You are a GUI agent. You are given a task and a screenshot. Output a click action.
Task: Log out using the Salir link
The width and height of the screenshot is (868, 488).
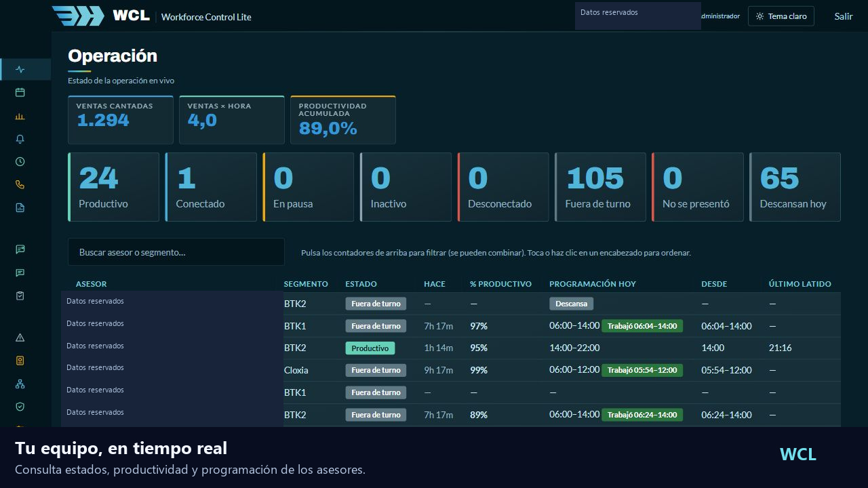844,16
